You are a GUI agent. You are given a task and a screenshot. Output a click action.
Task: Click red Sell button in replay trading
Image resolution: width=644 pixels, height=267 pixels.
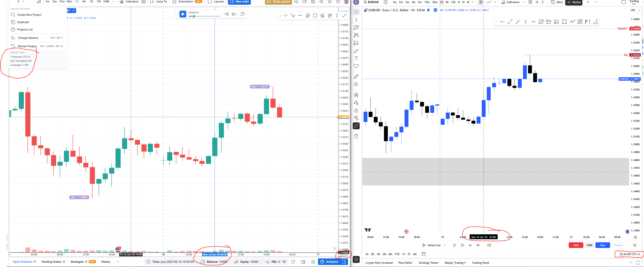576,245
